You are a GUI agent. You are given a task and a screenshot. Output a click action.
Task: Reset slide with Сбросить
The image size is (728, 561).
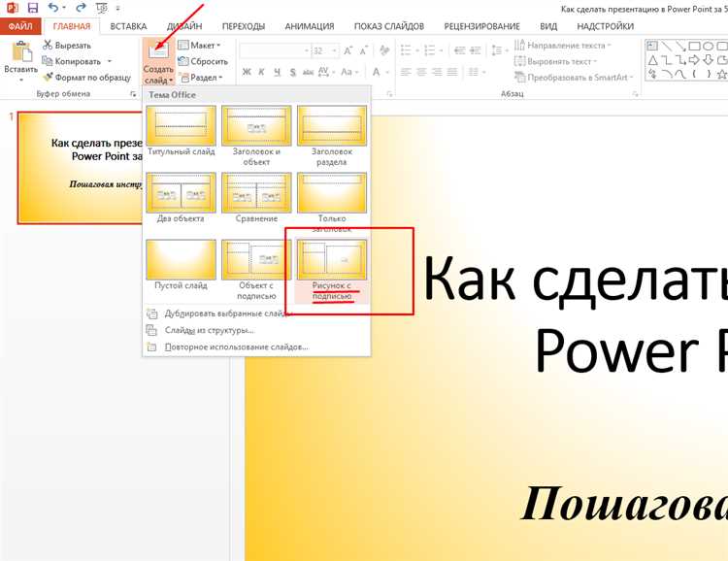point(204,61)
